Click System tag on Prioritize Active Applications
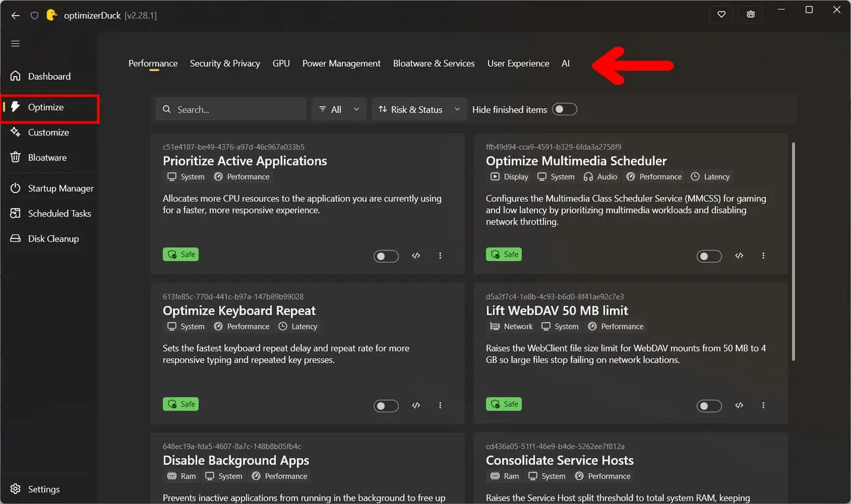 tap(186, 177)
